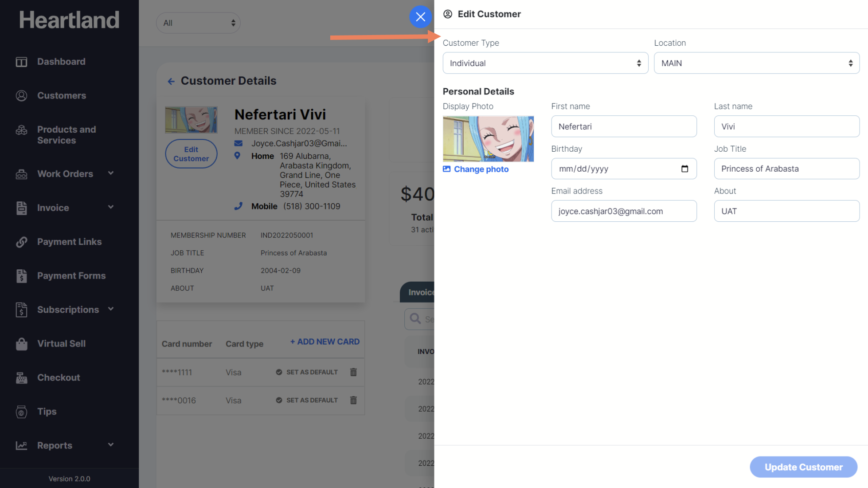Expand the Work Orders submenu
This screenshot has width=868, height=488.
pos(110,173)
